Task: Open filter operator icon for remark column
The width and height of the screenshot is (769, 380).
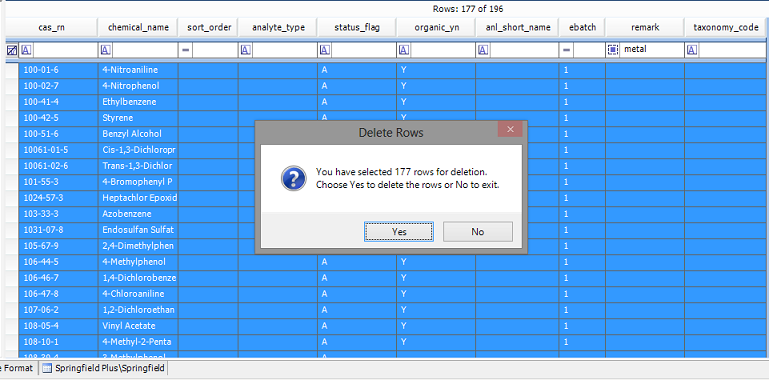Action: coord(613,50)
